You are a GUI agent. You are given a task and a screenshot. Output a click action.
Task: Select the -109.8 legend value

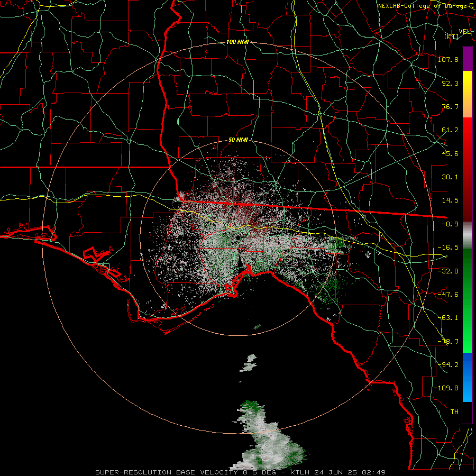click(446, 388)
